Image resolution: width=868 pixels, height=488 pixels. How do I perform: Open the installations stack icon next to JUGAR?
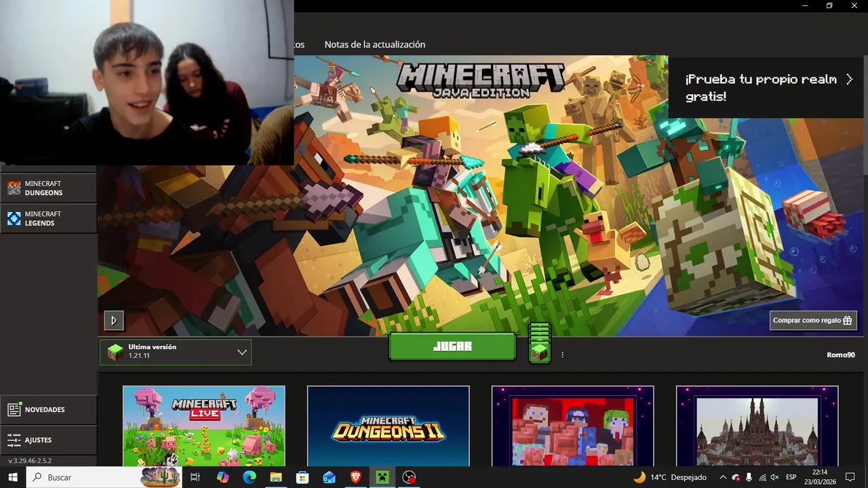[x=540, y=343]
